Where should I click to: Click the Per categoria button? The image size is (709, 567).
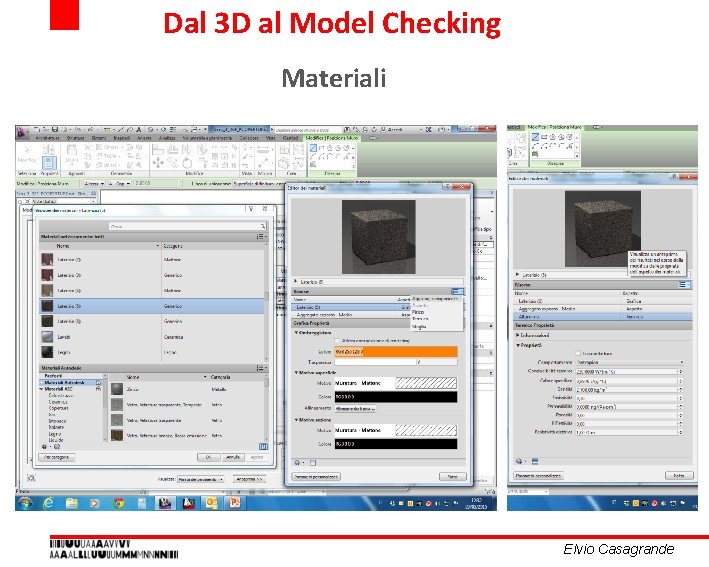tap(57, 458)
